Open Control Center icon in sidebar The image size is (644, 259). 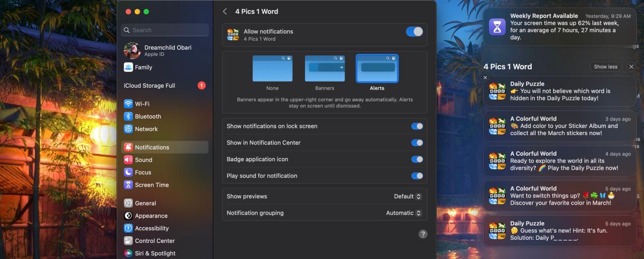(128, 241)
